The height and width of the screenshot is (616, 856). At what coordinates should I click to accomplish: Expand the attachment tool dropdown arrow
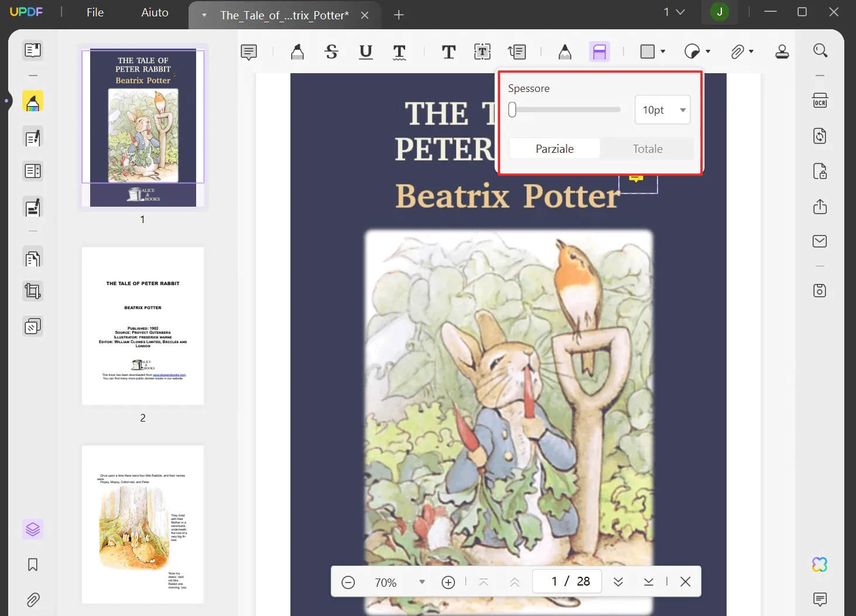click(x=751, y=52)
